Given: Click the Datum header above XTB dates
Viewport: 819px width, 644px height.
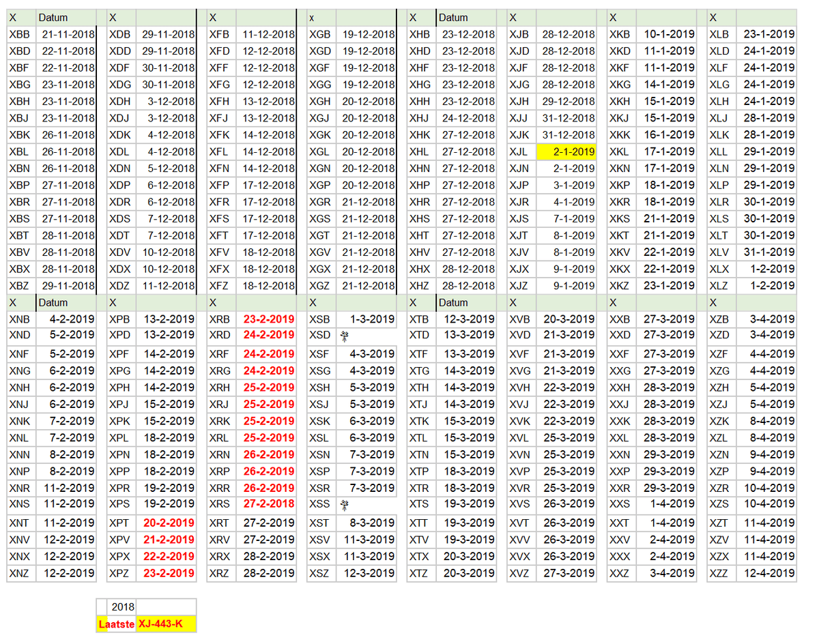Looking at the screenshot, I should click(x=453, y=302).
